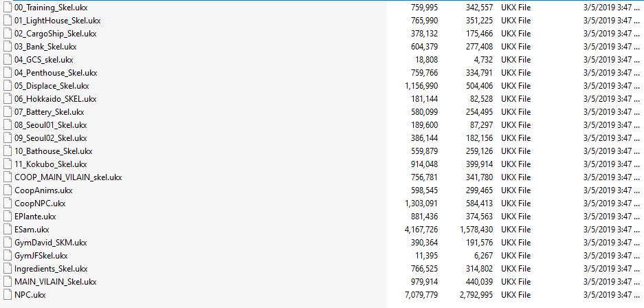The height and width of the screenshot is (308, 644).
Task: Click the file icon next to ESam.ukx
Action: point(8,230)
